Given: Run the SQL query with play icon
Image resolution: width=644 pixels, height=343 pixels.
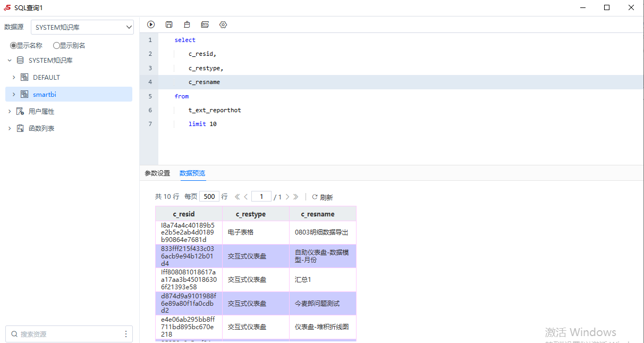Looking at the screenshot, I should point(151,24).
